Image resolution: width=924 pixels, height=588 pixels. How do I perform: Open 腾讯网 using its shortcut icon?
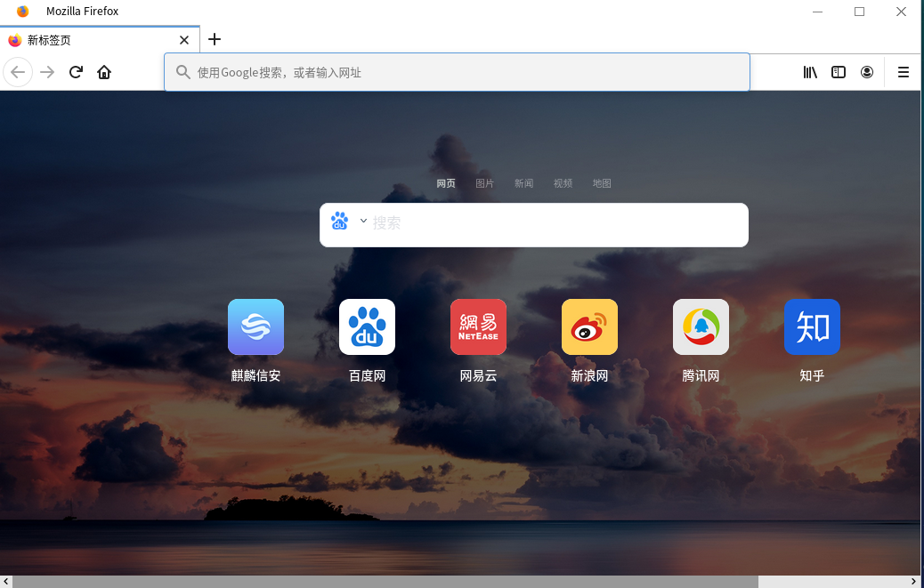click(x=701, y=326)
